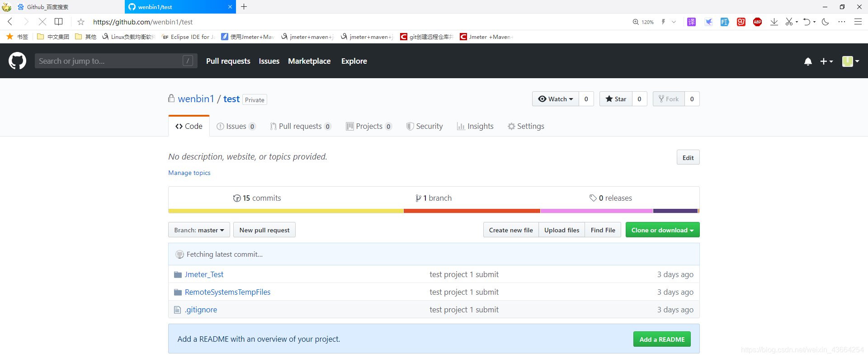View the 15 commits history
The width and height of the screenshot is (868, 358).
point(257,198)
